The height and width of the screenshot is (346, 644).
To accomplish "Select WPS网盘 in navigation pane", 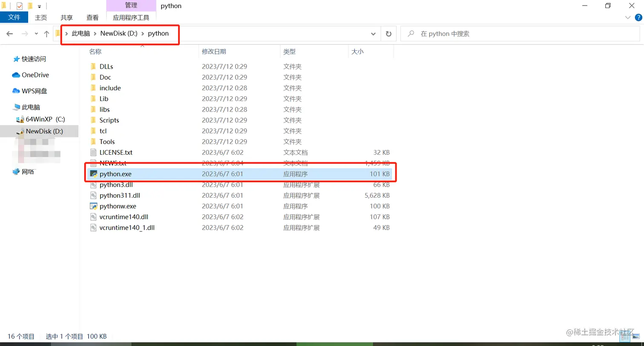I will (34, 91).
